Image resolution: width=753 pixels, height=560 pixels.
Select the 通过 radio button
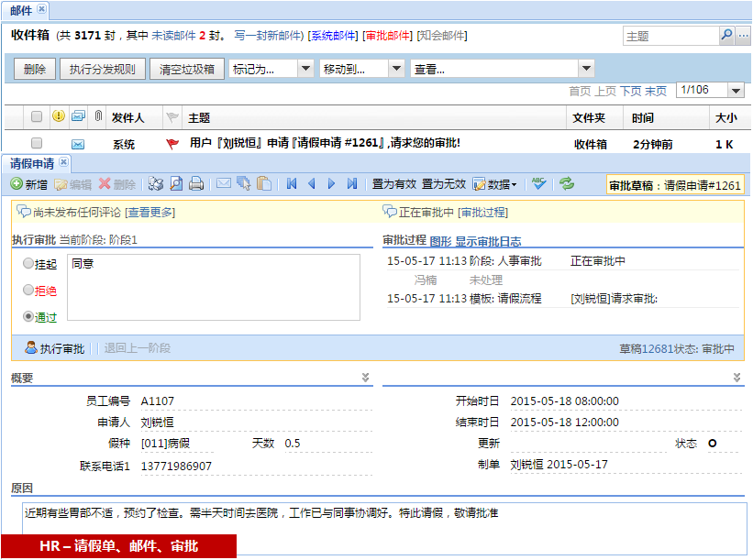[28, 316]
